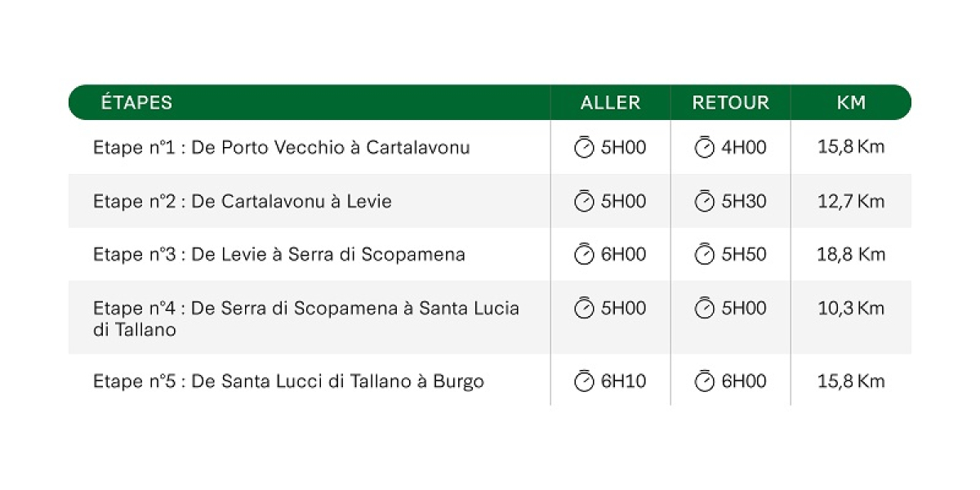Click the stopwatch icon beside 6H00 for Etape n°3 Aller

pos(584,254)
